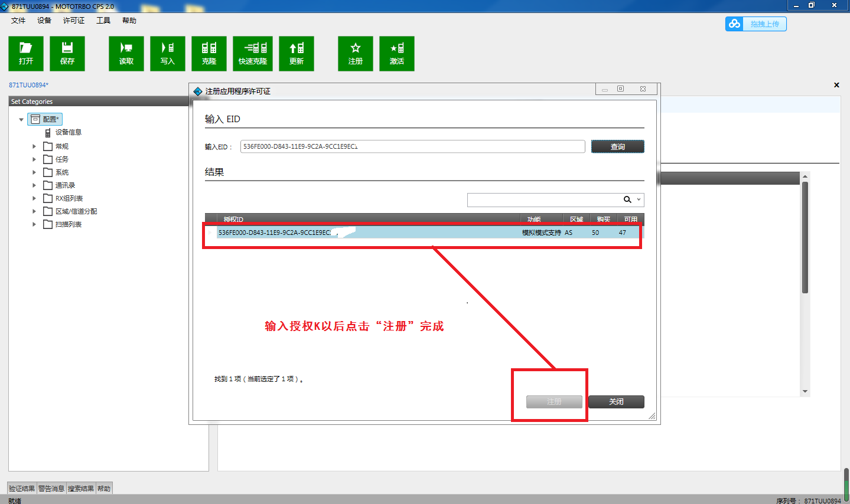Image resolution: width=850 pixels, height=504 pixels.
Task: Expand the 任务 folder
Action: pyautogui.click(x=34, y=159)
